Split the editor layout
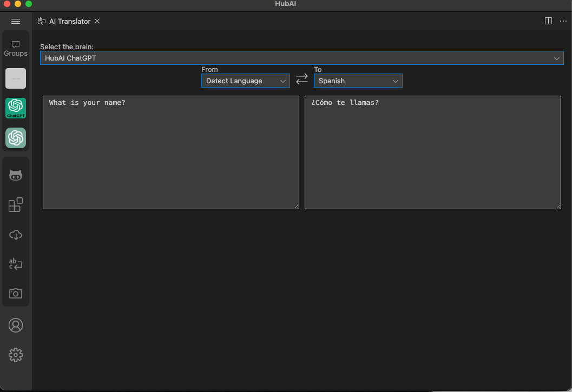572x392 pixels. (548, 21)
